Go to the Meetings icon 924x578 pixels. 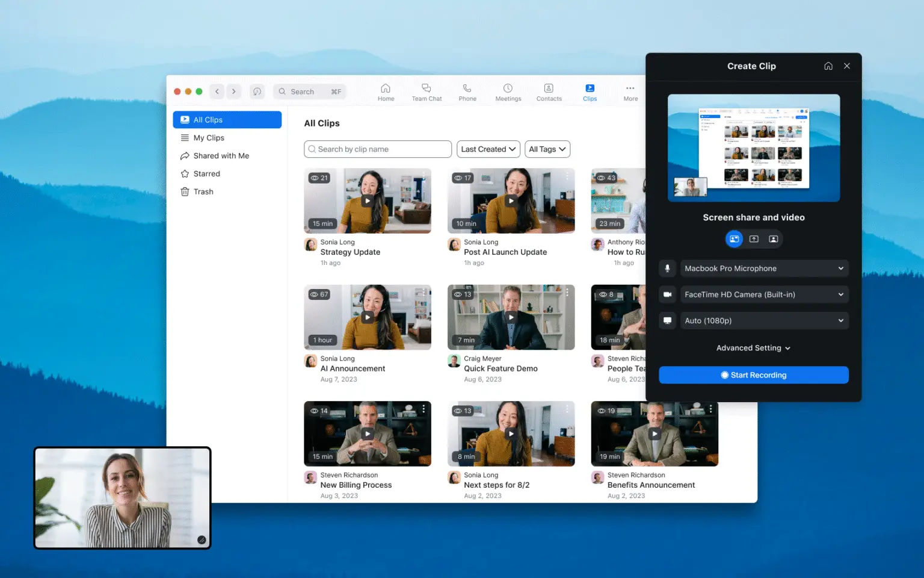pyautogui.click(x=508, y=92)
